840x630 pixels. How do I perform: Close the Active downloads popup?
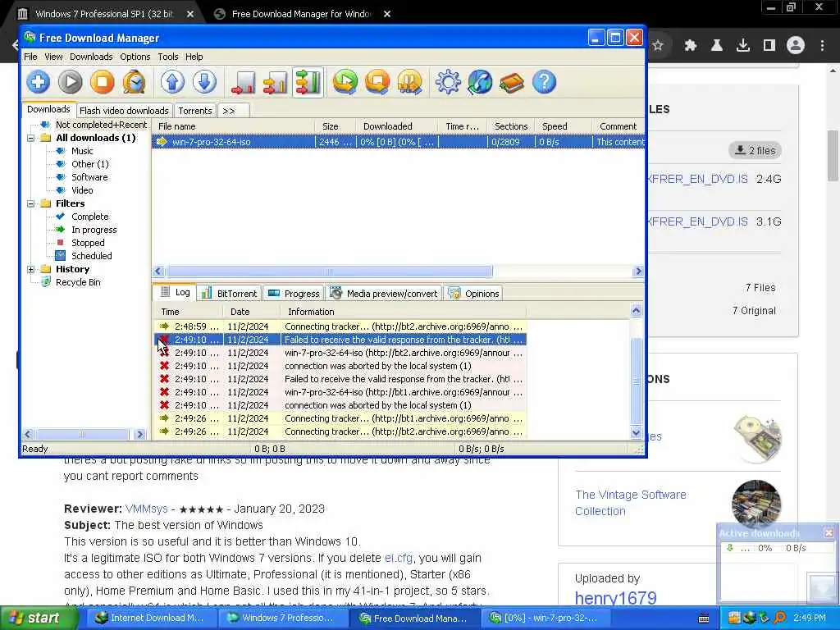tap(829, 532)
